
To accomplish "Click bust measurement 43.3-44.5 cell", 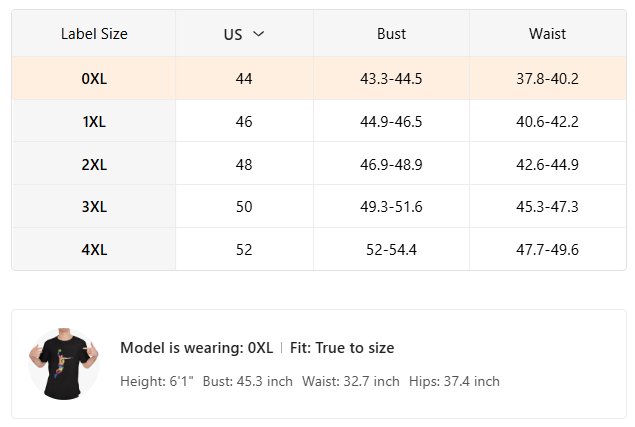I will pyautogui.click(x=391, y=78).
